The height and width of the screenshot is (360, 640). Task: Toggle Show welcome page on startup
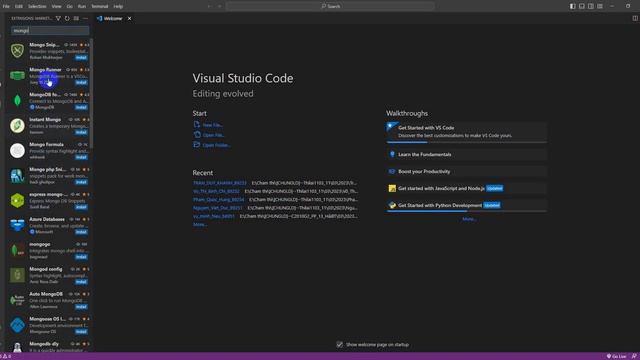(340, 344)
